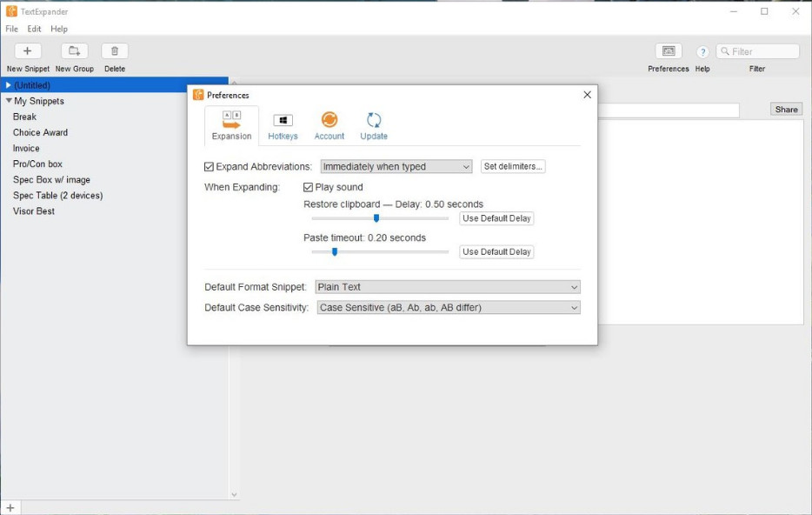
Task: Open the Default Case Sensitivity dropdown
Action: point(449,307)
